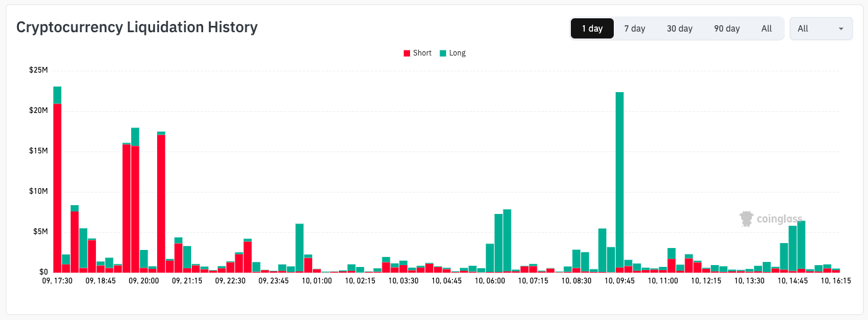Viewport: 868px width, 320px height.
Task: Select All in the time range group
Action: tap(766, 28)
